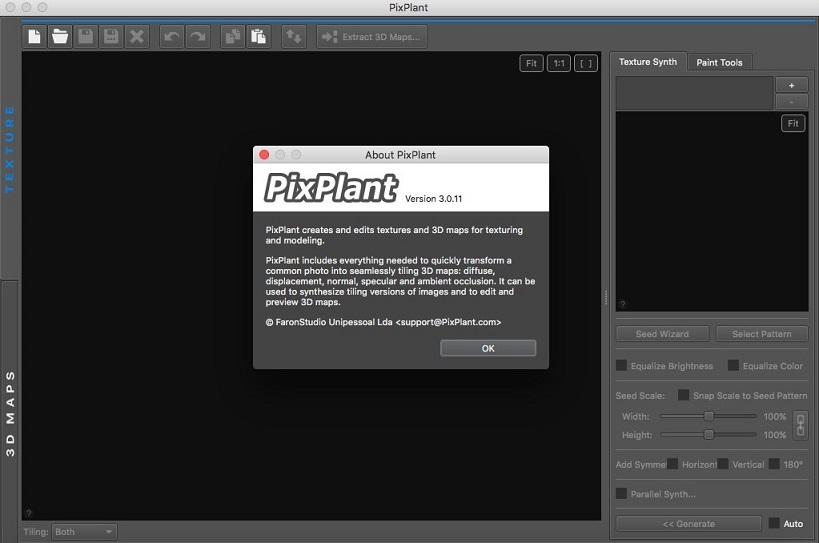Click the help question mark in seed preview

[x=622, y=304]
